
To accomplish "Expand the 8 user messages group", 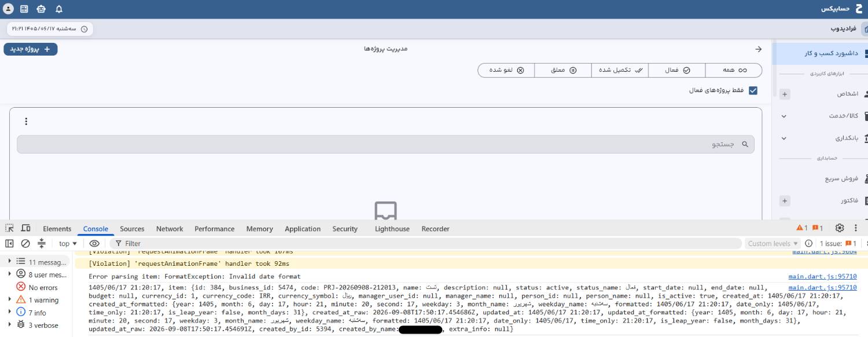I will pyautogui.click(x=9, y=274).
